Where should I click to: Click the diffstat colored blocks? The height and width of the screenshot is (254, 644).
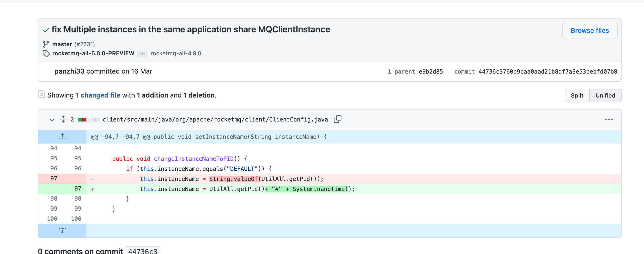pyautogui.click(x=88, y=120)
